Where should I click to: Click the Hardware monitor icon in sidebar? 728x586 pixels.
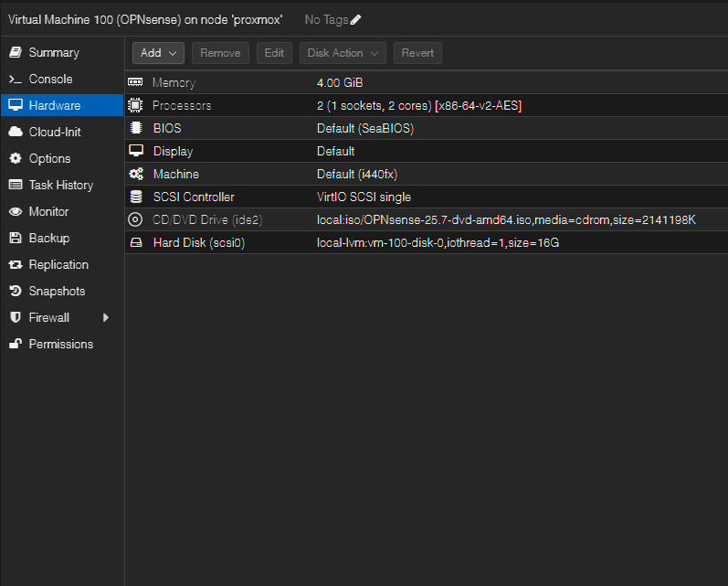pos(16,105)
